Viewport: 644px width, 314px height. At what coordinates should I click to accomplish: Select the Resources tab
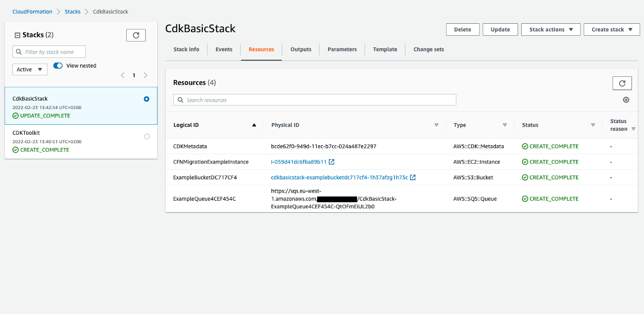coord(261,49)
